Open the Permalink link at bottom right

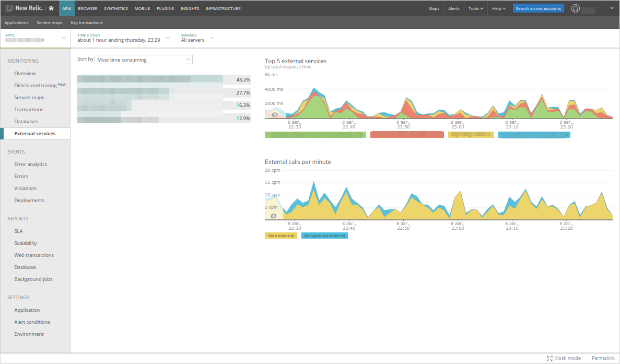pyautogui.click(x=603, y=358)
